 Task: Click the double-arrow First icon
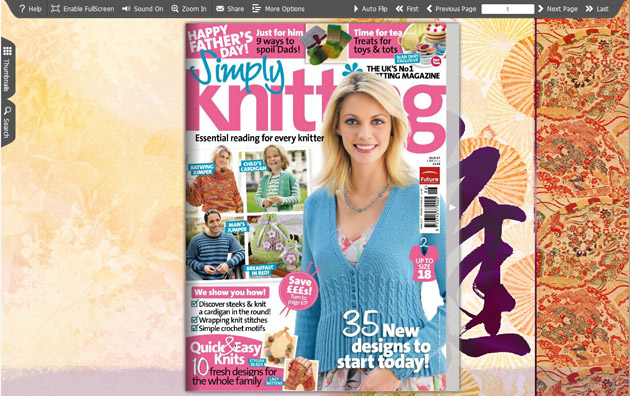(x=399, y=8)
